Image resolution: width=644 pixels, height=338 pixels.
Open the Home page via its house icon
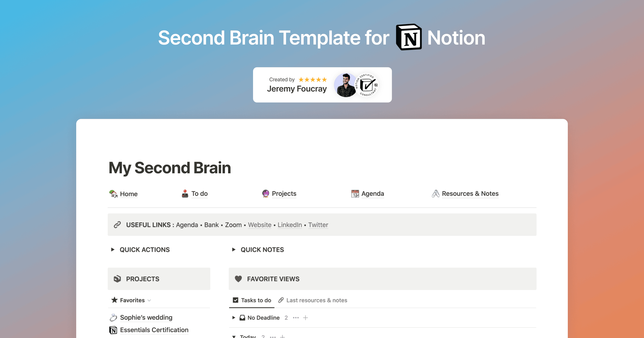[x=113, y=194]
